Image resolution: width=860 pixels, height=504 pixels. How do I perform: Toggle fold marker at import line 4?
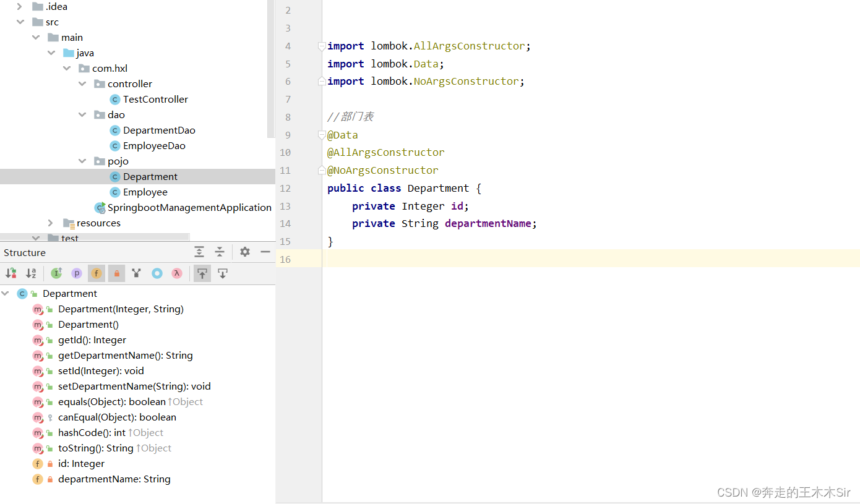click(x=321, y=46)
